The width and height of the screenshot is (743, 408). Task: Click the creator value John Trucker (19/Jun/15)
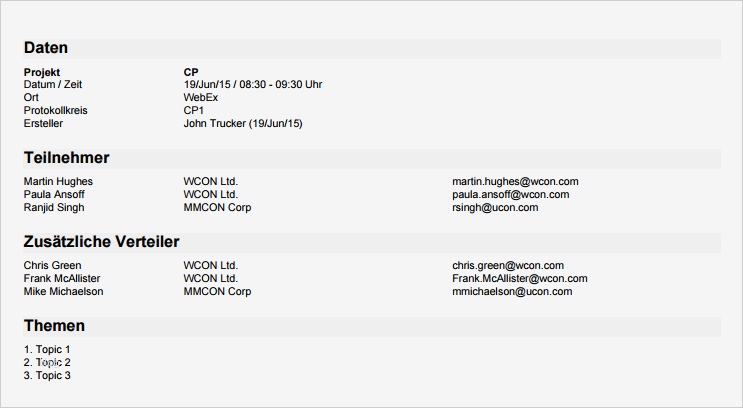243,124
